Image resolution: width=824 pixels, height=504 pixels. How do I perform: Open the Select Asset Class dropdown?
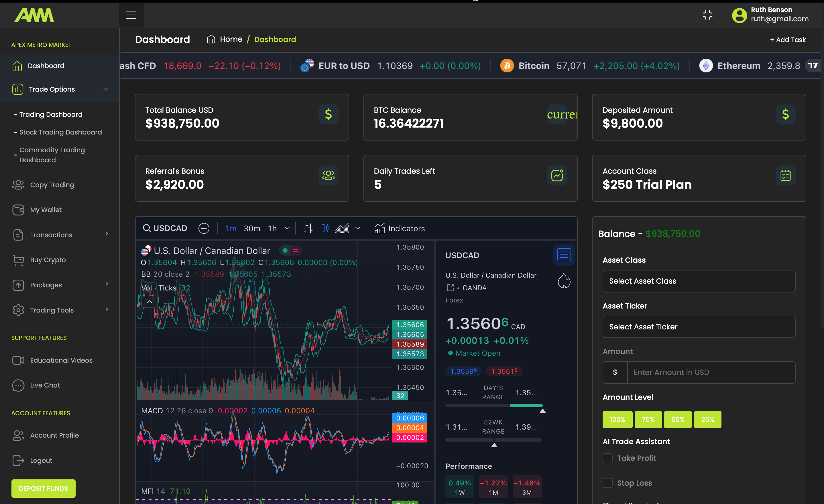tap(699, 281)
